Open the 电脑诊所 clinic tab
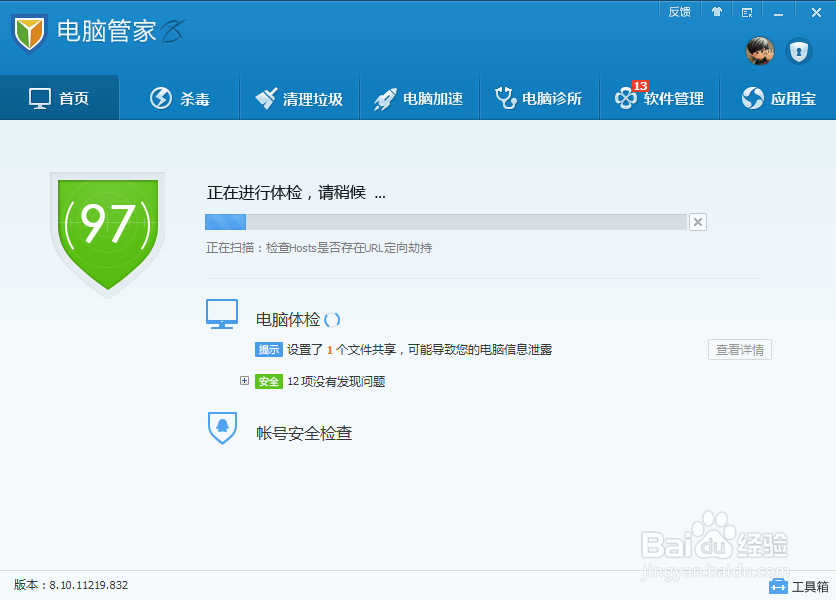The height and width of the screenshot is (600, 836). [540, 98]
